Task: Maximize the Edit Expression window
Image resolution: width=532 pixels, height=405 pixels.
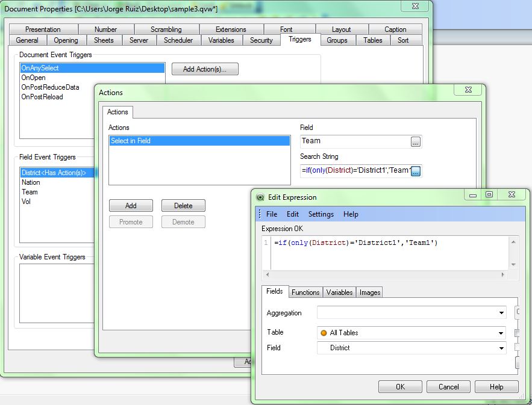Action: click(489, 195)
